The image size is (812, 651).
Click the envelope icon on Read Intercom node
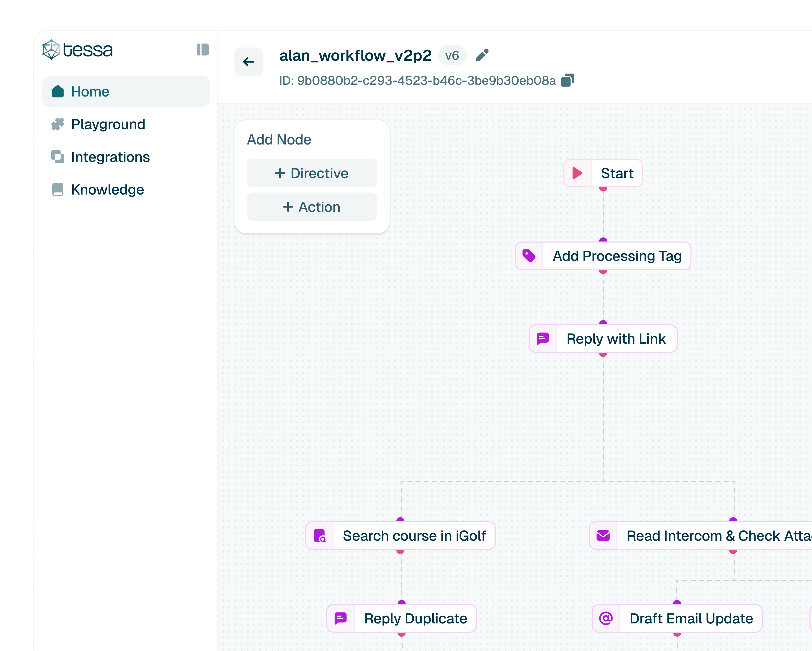click(603, 536)
